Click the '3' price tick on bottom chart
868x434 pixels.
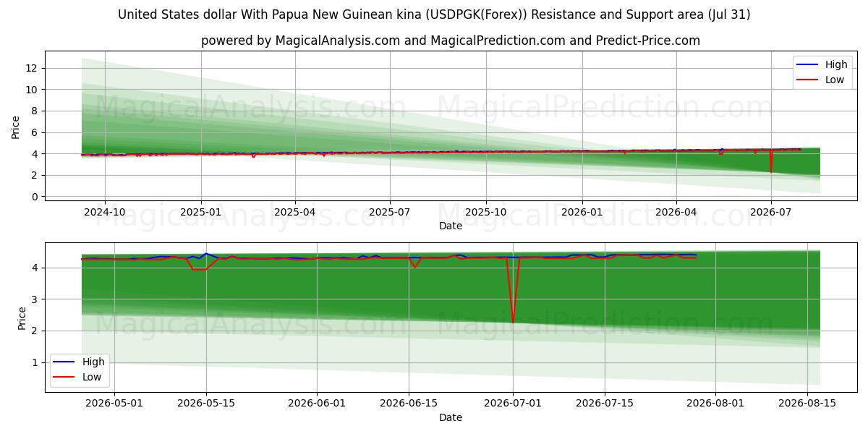(35, 299)
